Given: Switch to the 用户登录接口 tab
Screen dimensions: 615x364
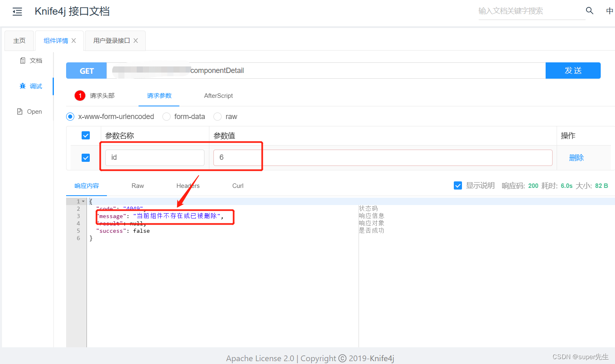Looking at the screenshot, I should (x=111, y=41).
